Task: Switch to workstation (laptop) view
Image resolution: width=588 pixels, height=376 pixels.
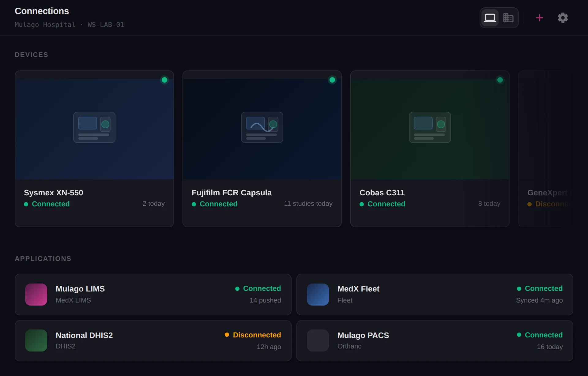Action: (x=490, y=18)
